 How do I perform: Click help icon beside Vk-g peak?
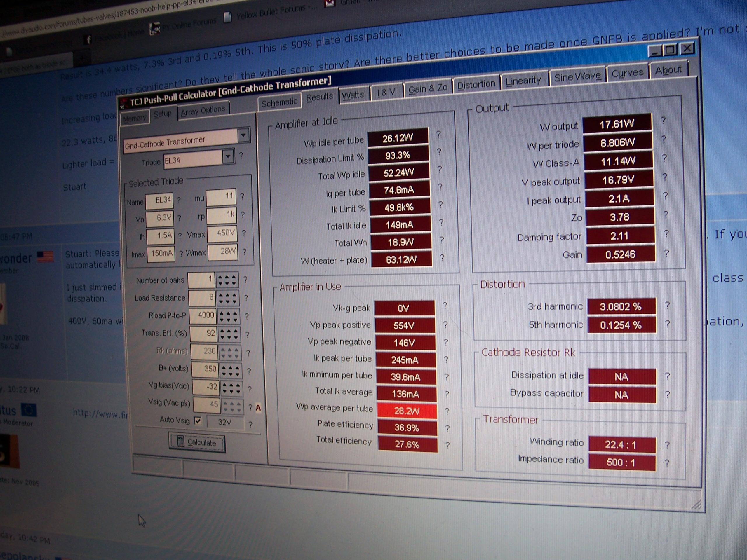point(445,306)
